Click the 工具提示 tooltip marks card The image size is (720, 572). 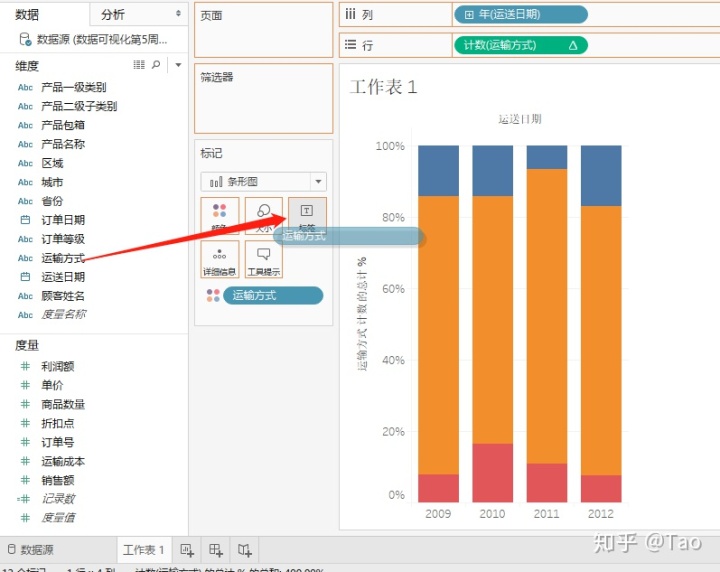[264, 259]
